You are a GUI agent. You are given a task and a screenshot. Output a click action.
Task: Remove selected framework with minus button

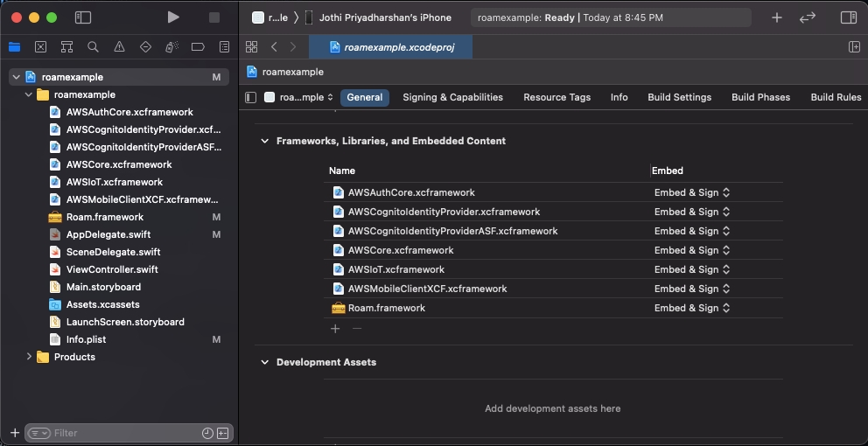point(357,329)
